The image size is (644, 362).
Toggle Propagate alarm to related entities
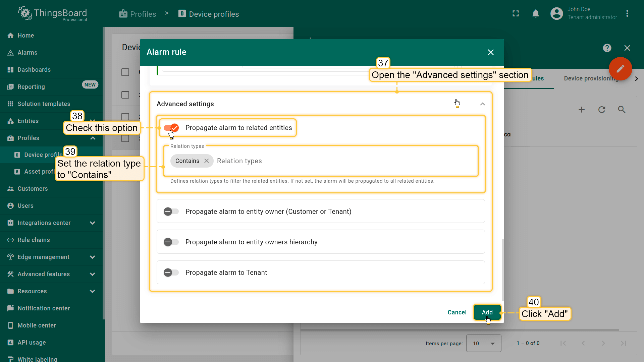pos(171,128)
